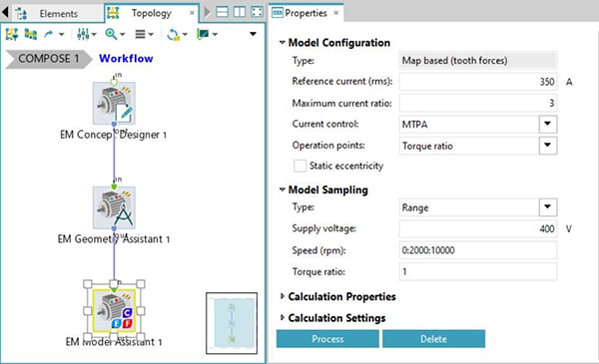The width and height of the screenshot is (599, 364).
Task: Click the Delete button
Action: pos(433,339)
